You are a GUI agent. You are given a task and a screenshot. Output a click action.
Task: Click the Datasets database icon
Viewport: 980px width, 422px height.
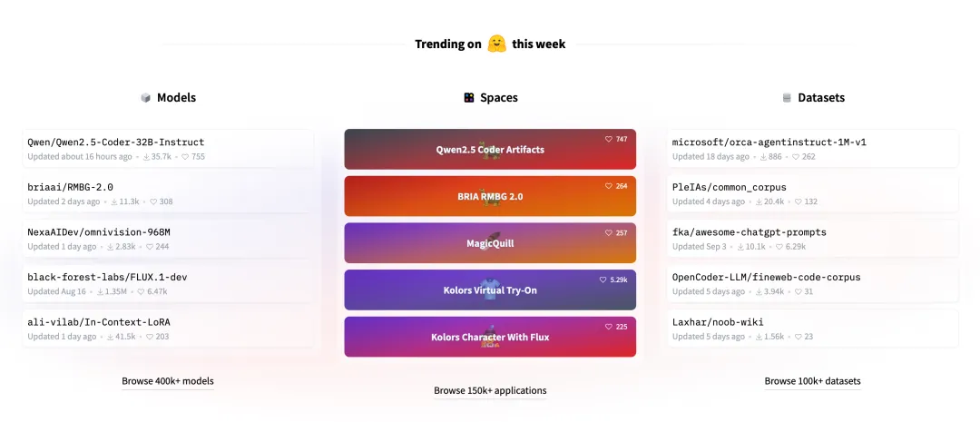[787, 97]
